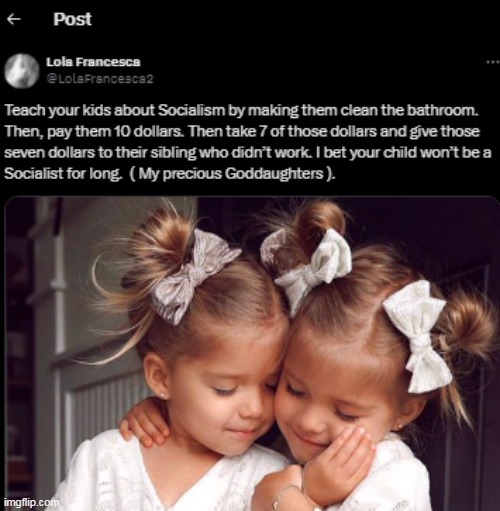Click the gray bow on left girl's hair

point(196,276)
